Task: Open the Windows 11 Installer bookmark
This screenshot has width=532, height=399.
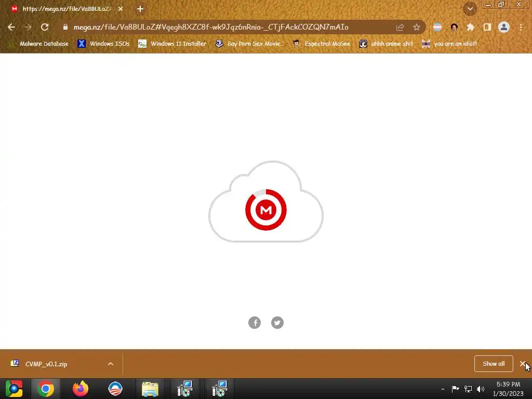Action: click(x=172, y=44)
